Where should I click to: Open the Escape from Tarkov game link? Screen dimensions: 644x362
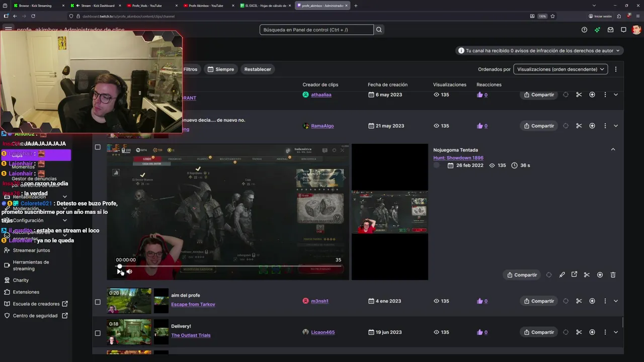tap(193, 304)
